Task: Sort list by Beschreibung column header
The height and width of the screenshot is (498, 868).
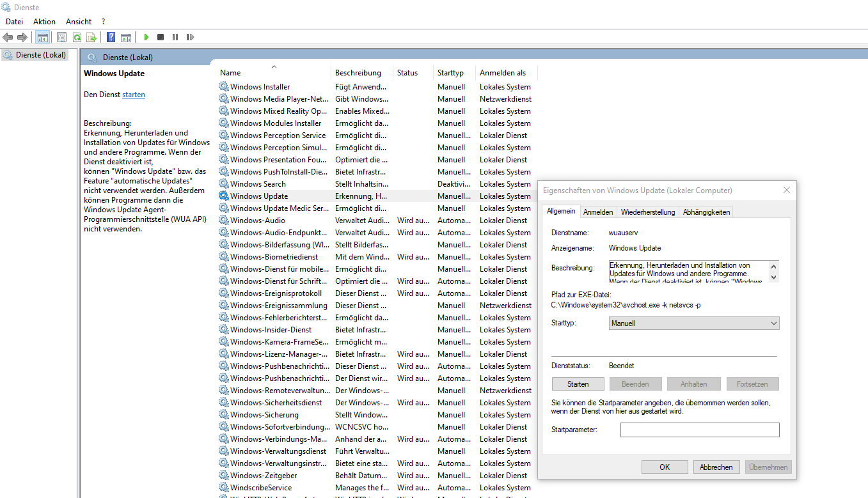Action: click(x=362, y=72)
